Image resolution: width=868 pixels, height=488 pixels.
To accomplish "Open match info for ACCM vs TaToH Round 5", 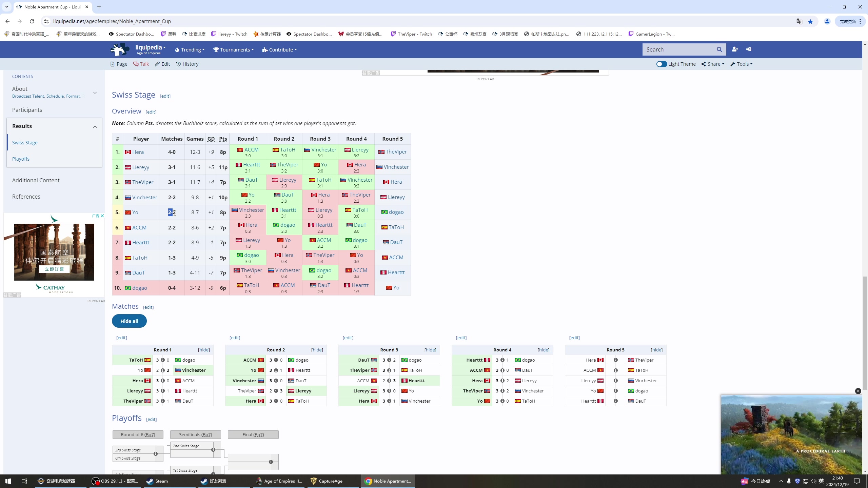I will click(615, 370).
